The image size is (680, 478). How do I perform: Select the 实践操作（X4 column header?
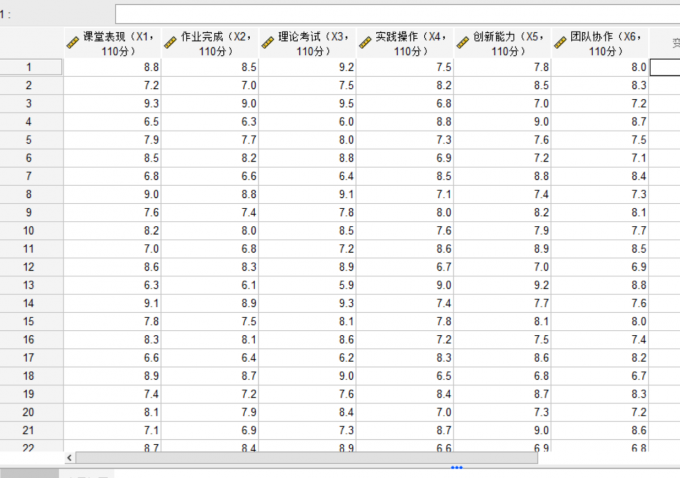405,43
